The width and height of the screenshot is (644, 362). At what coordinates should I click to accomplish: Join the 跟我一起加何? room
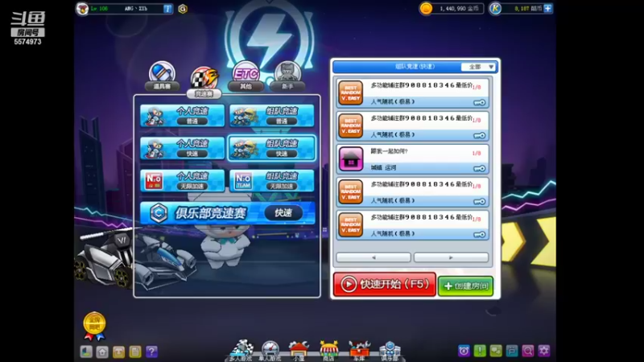(x=412, y=158)
